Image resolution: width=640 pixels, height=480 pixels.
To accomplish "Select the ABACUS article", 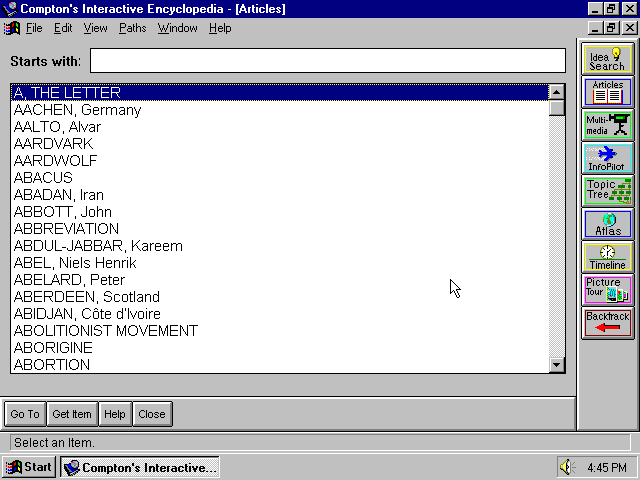I will [x=280, y=178].
